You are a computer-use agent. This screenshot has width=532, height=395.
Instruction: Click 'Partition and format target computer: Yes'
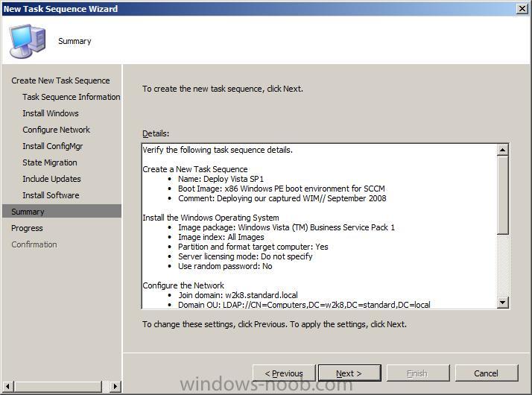coord(253,247)
